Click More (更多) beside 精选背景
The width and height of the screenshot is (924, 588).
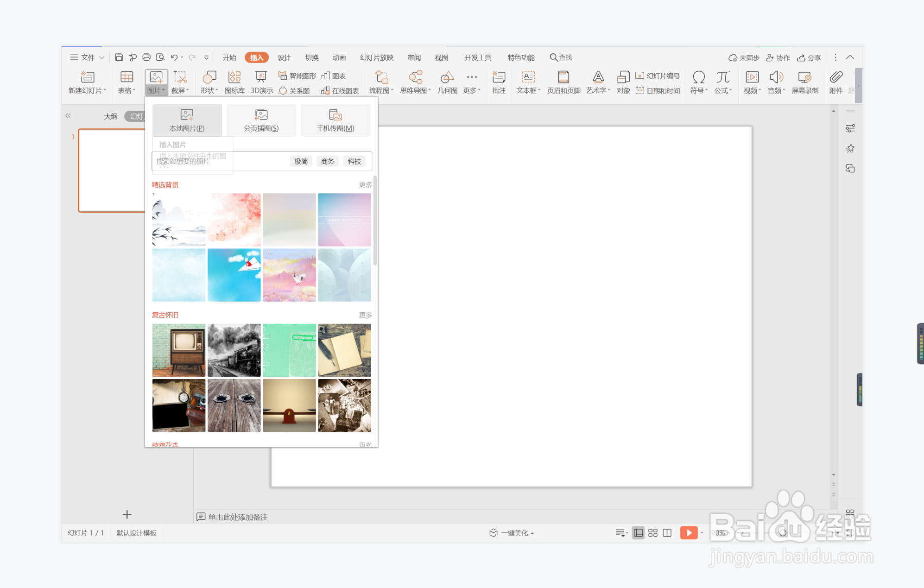365,184
